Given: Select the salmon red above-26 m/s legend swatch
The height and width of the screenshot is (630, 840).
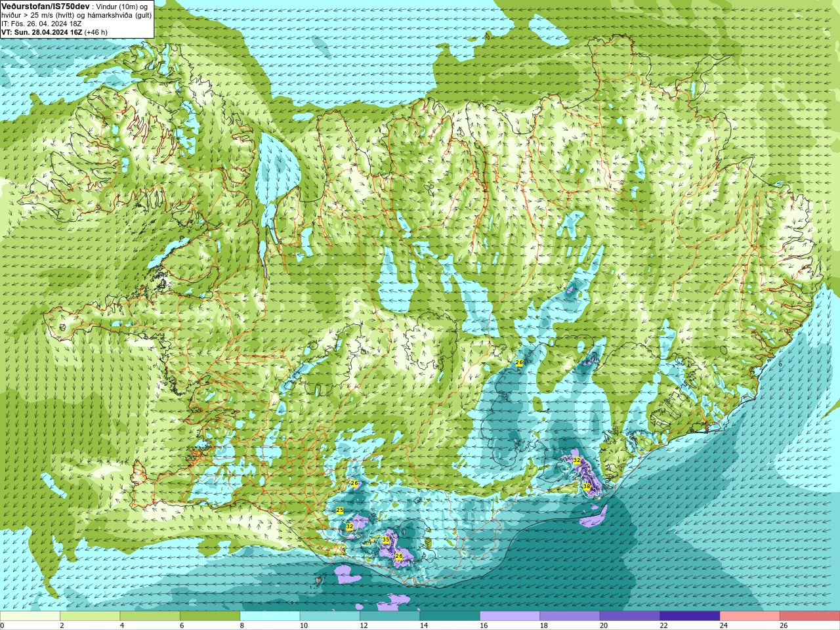Looking at the screenshot, I should [810, 616].
